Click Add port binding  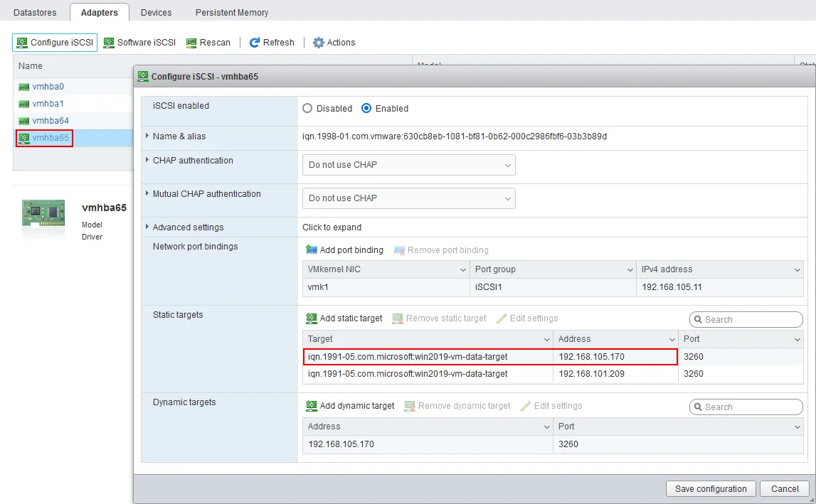pyautogui.click(x=344, y=250)
